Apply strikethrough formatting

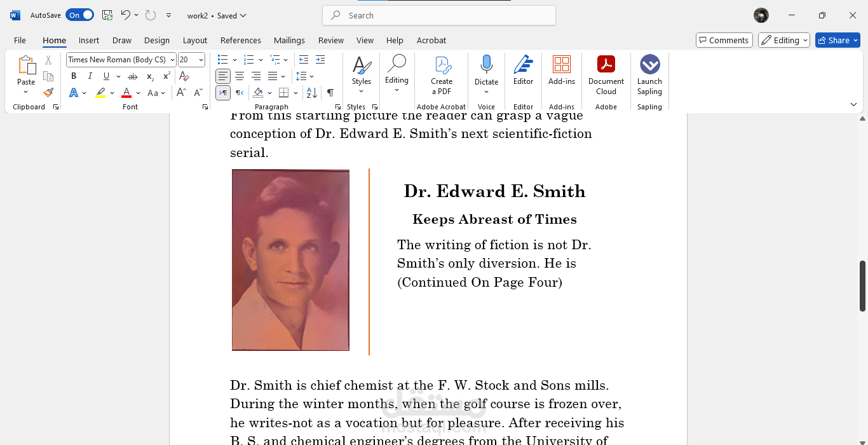coord(133,76)
